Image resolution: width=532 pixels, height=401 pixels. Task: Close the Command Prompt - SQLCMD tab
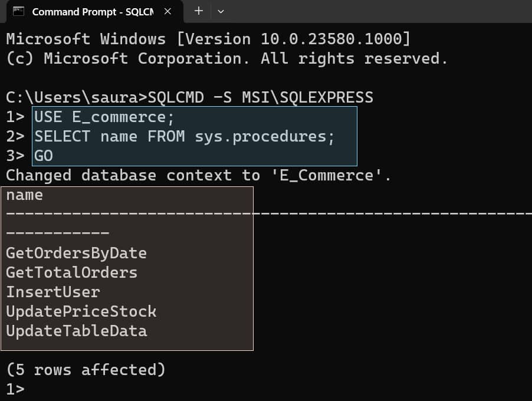click(x=166, y=11)
